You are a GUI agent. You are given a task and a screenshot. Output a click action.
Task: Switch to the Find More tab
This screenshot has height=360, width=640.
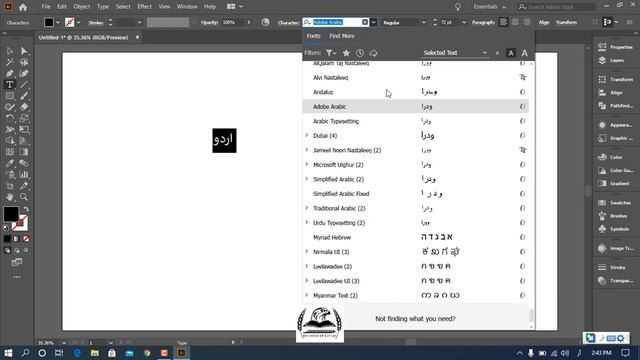click(342, 36)
